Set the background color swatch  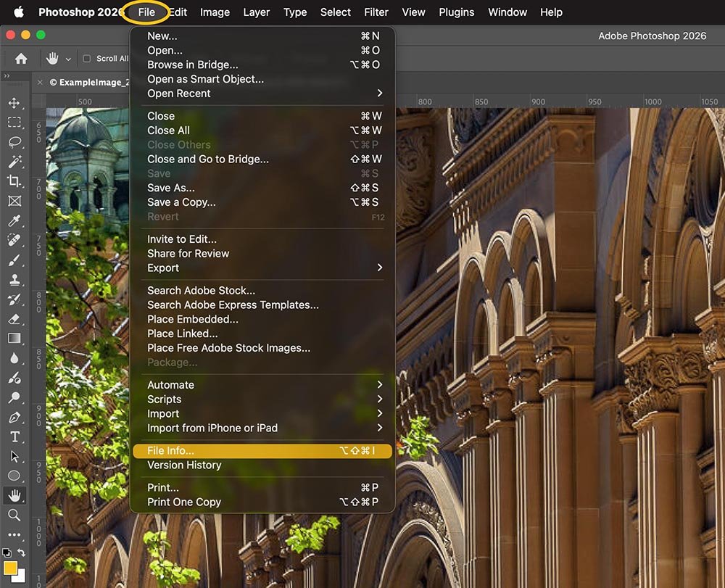point(20,577)
